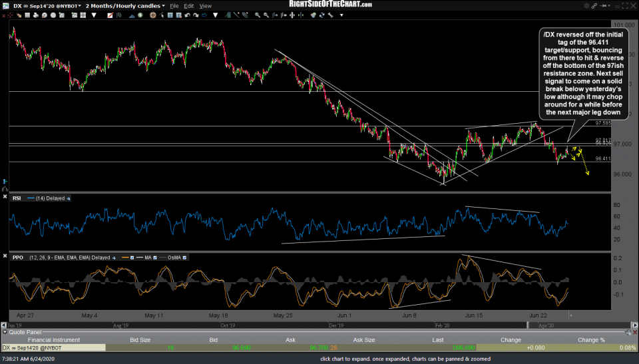
Task: Click the wrench icon next to RSI Delayed
Action: coord(67,198)
